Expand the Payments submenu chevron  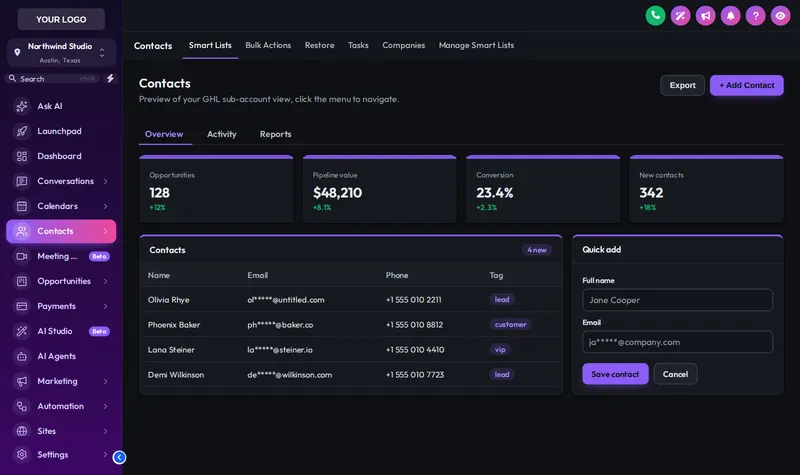(x=106, y=306)
